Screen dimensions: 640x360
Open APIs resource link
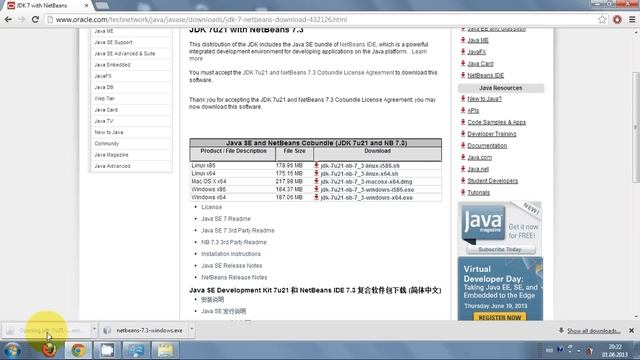point(473,111)
